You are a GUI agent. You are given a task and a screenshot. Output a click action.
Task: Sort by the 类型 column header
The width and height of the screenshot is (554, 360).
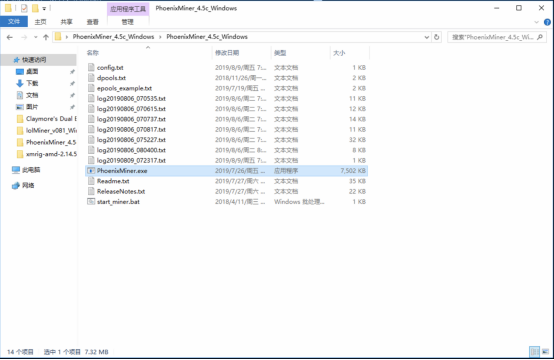click(x=280, y=53)
